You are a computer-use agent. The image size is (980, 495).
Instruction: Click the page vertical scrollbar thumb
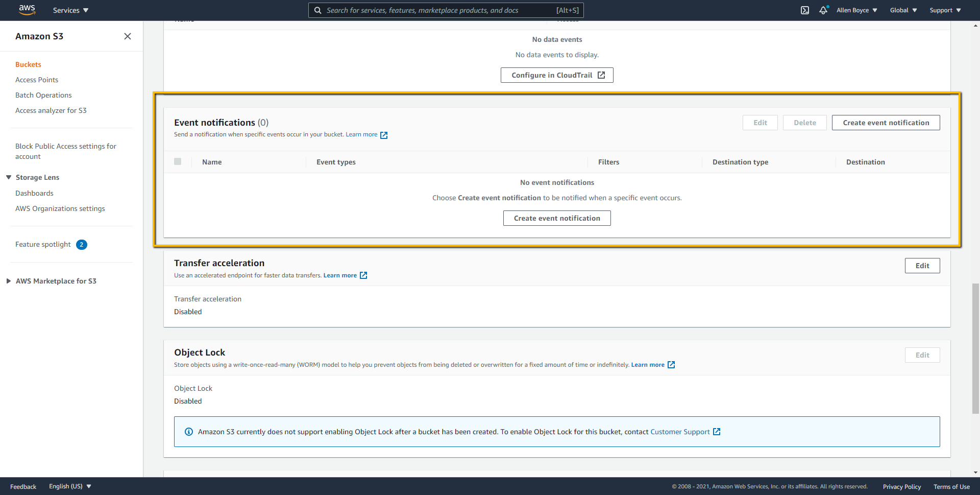pos(975,348)
